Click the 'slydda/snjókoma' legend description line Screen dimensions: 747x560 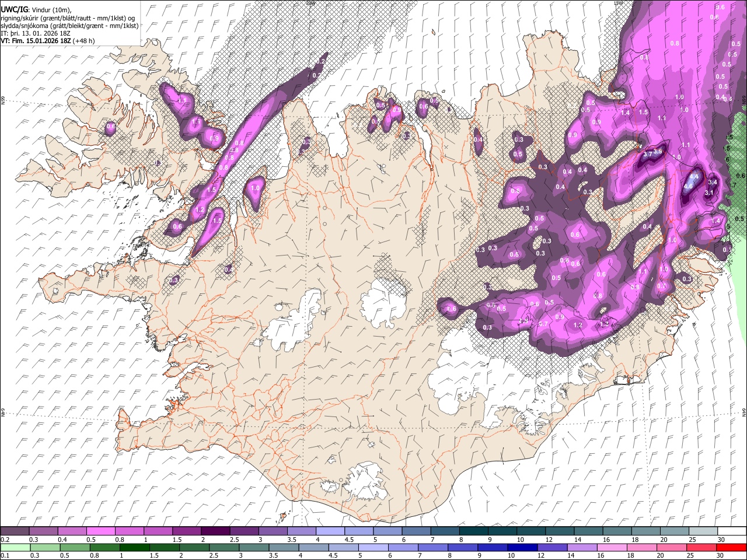point(69,26)
